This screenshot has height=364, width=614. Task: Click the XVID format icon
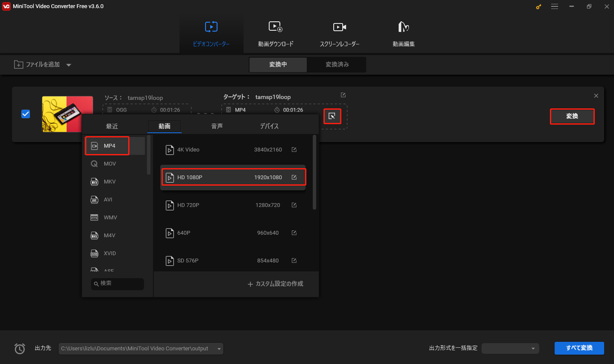(x=94, y=253)
